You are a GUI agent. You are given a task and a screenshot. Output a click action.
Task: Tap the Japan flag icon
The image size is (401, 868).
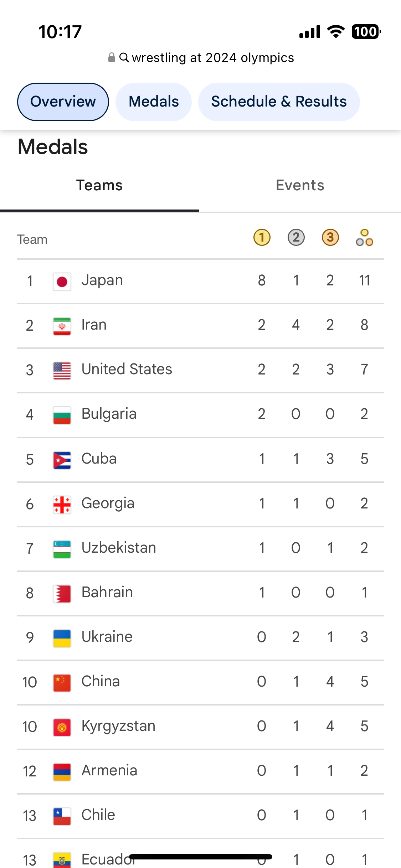click(x=62, y=282)
